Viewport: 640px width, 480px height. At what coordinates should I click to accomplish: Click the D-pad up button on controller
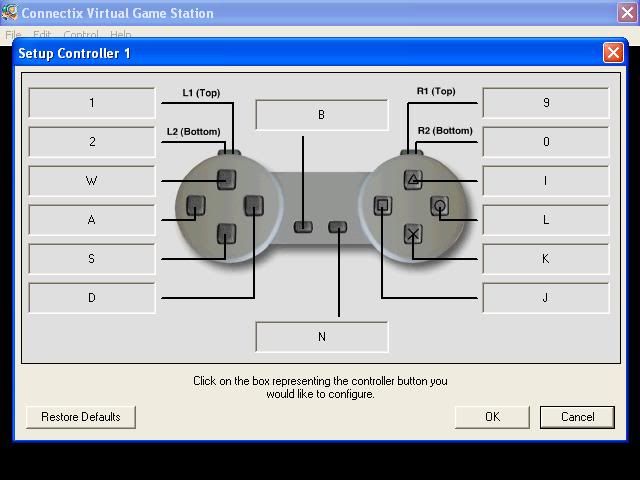click(227, 180)
